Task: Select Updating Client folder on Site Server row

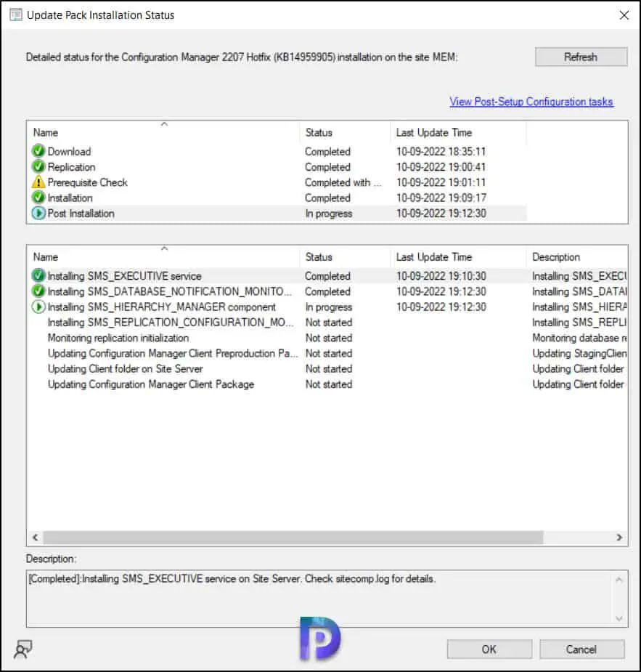Action: coord(327,368)
